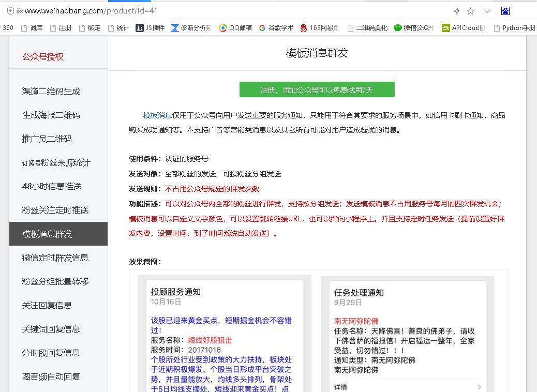
Task: Open the 绑定 bookmark
Action: pos(90,28)
